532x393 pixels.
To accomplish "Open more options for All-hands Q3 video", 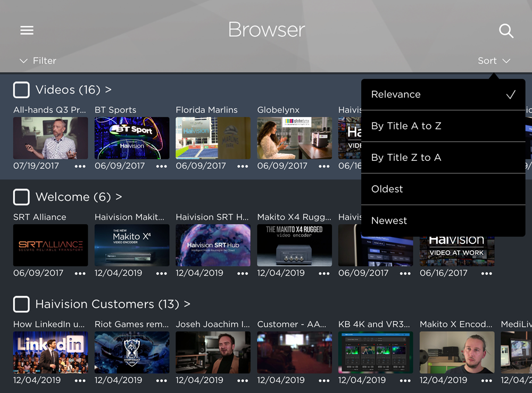I will 80,166.
